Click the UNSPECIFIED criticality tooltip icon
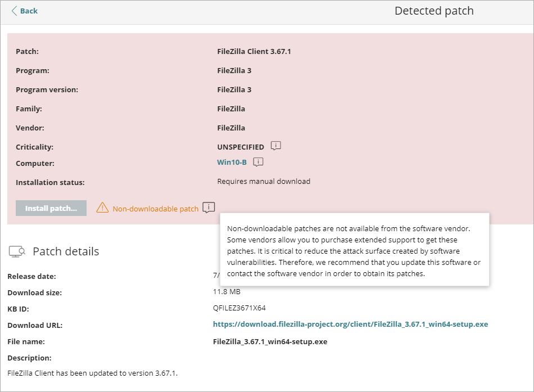 (275, 146)
